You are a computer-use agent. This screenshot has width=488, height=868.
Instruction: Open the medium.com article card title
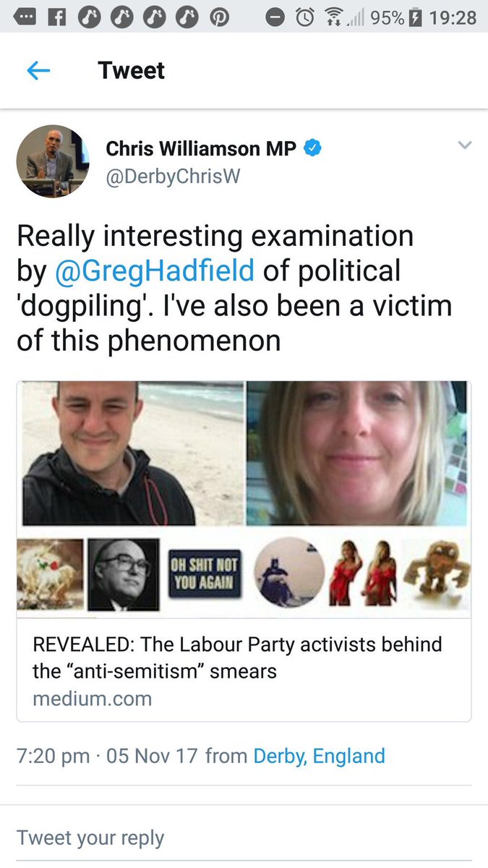click(237, 657)
